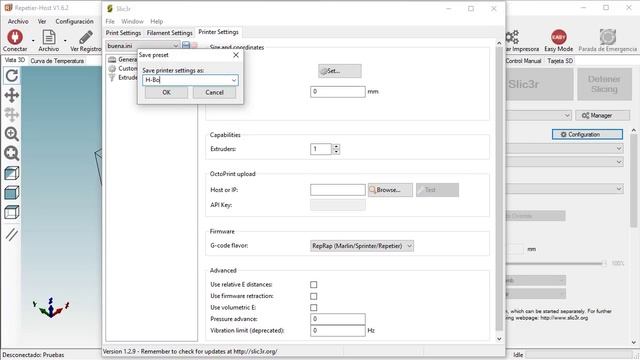Click the zoom to fit magnifier icon
This screenshot has height=360, width=640.
tap(12, 153)
